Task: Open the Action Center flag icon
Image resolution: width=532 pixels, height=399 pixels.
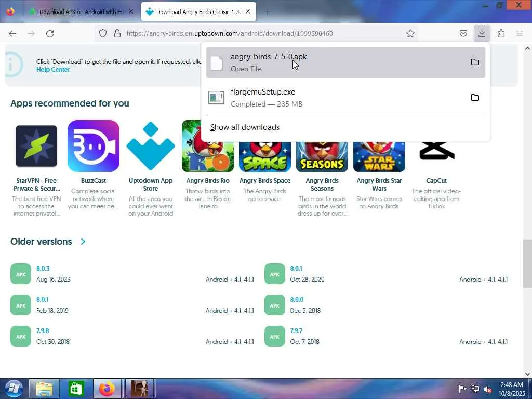Action: 462,389
